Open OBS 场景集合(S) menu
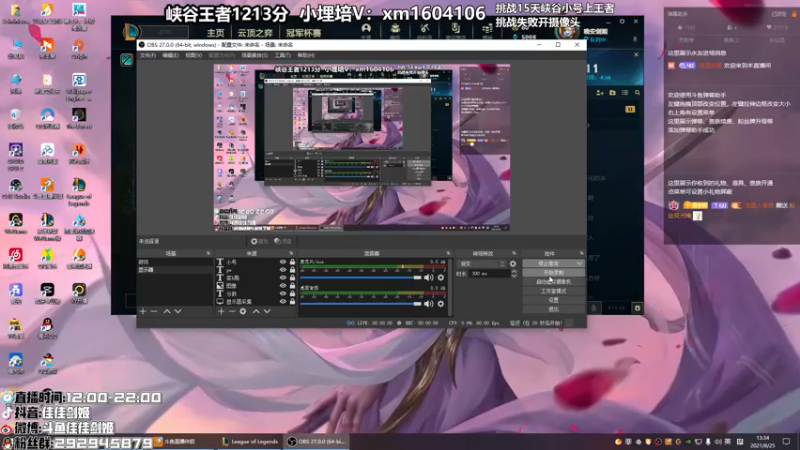The height and width of the screenshot is (450, 800). pyautogui.click(x=255, y=55)
